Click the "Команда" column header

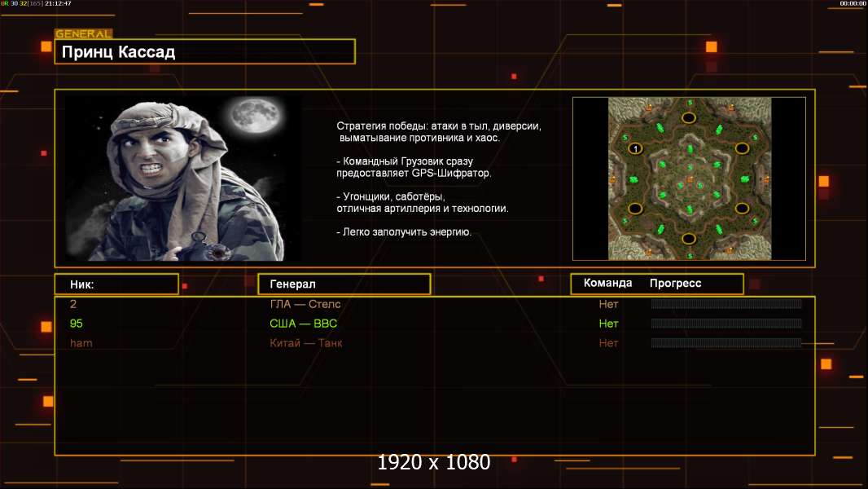(x=607, y=284)
